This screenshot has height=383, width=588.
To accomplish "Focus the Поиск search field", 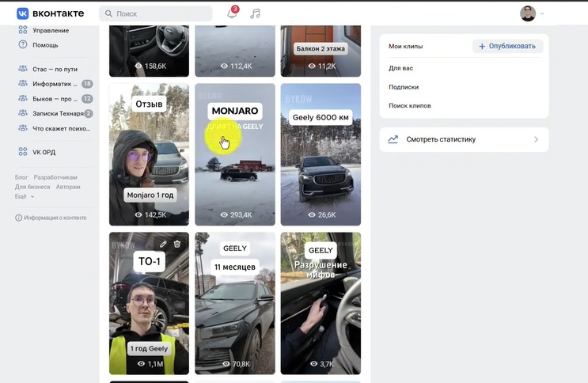I will click(156, 13).
